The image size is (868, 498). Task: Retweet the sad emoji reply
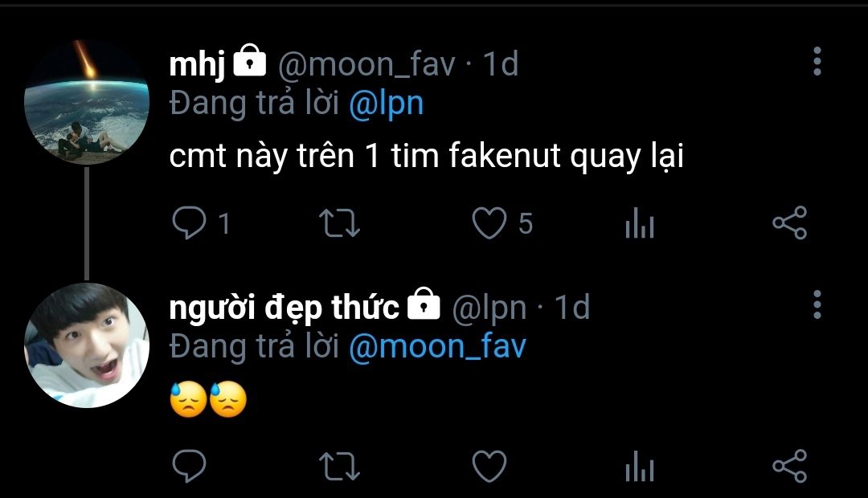click(x=340, y=467)
